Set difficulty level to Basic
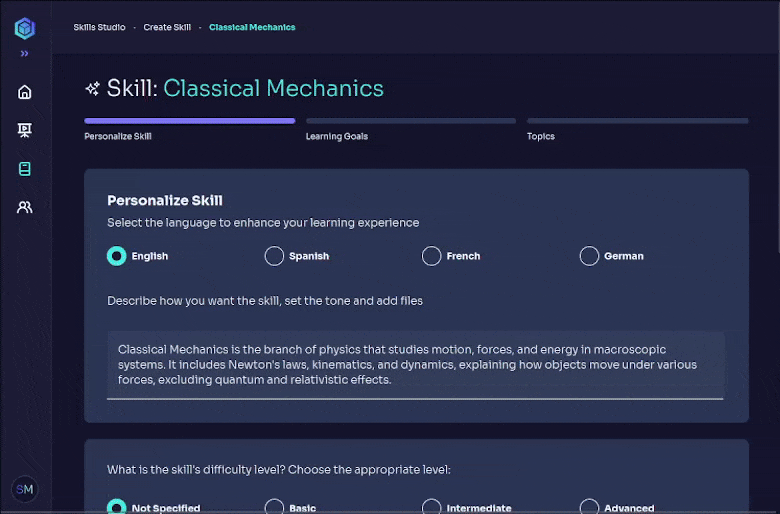 274,507
